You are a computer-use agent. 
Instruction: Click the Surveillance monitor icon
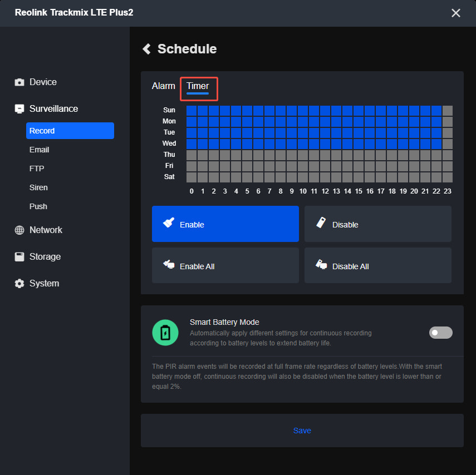tap(19, 109)
